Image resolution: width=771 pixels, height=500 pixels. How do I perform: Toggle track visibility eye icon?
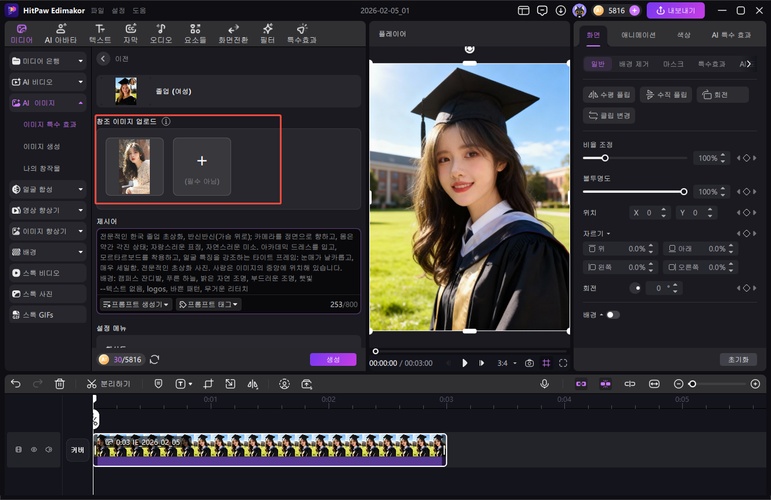coord(33,450)
